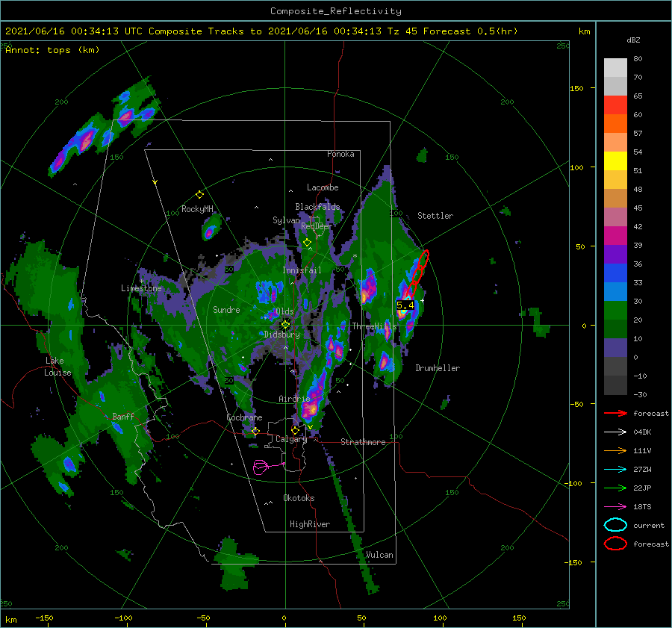This screenshot has width=672, height=628.
Task: Click the Annot: tops (km) label
Action: pyautogui.click(x=52, y=50)
